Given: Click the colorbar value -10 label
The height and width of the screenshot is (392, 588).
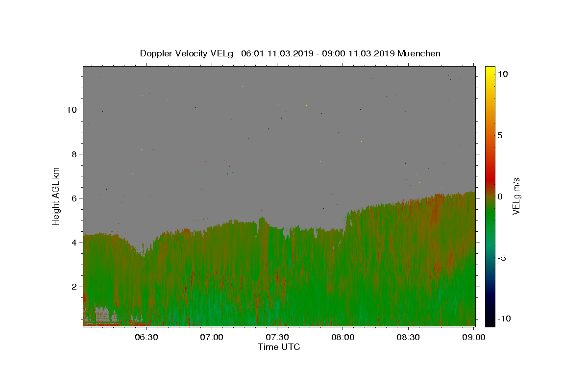Looking at the screenshot, I should [x=504, y=318].
